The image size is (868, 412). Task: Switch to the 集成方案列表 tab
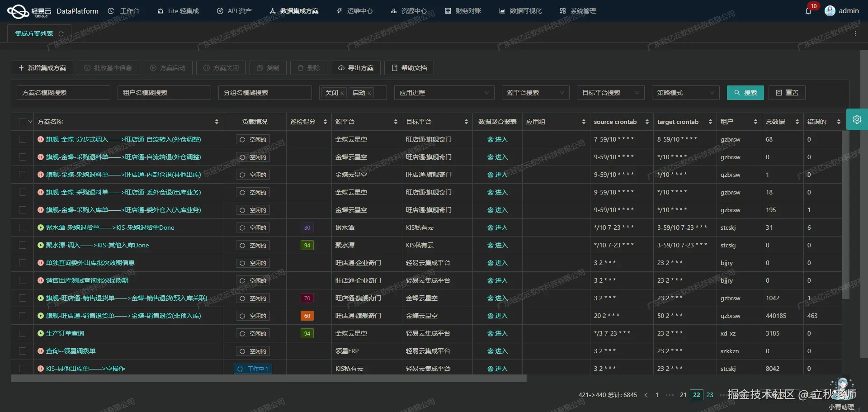click(x=34, y=33)
